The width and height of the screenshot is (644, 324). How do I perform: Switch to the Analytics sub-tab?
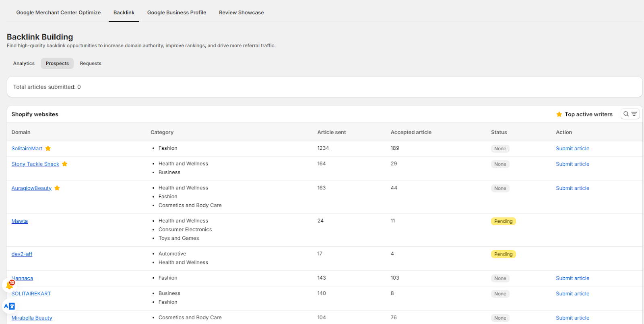pos(24,63)
